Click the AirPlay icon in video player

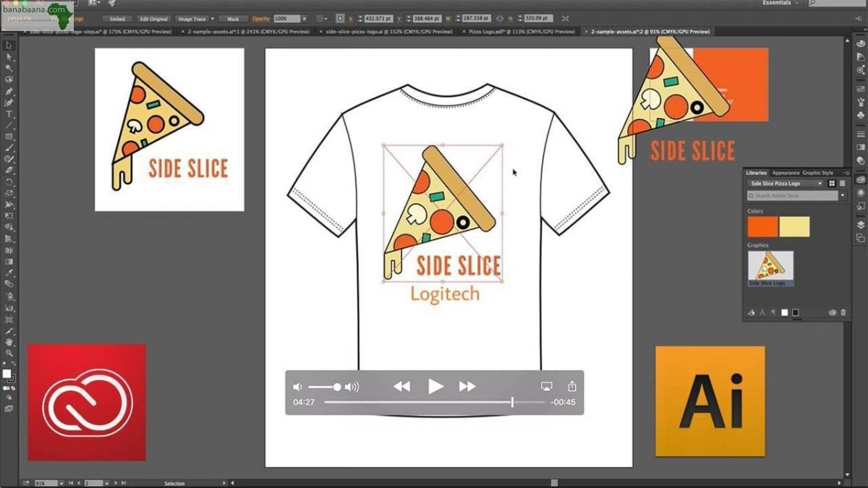pos(547,387)
